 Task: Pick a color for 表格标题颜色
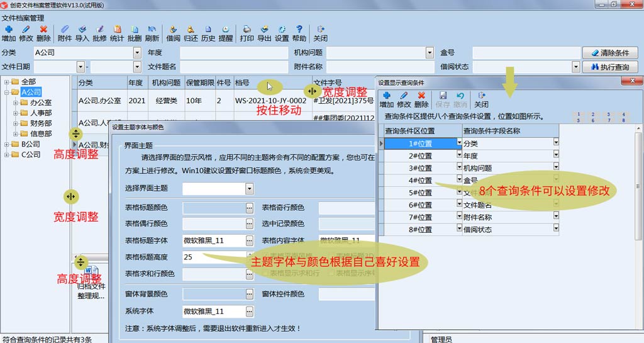249,208
